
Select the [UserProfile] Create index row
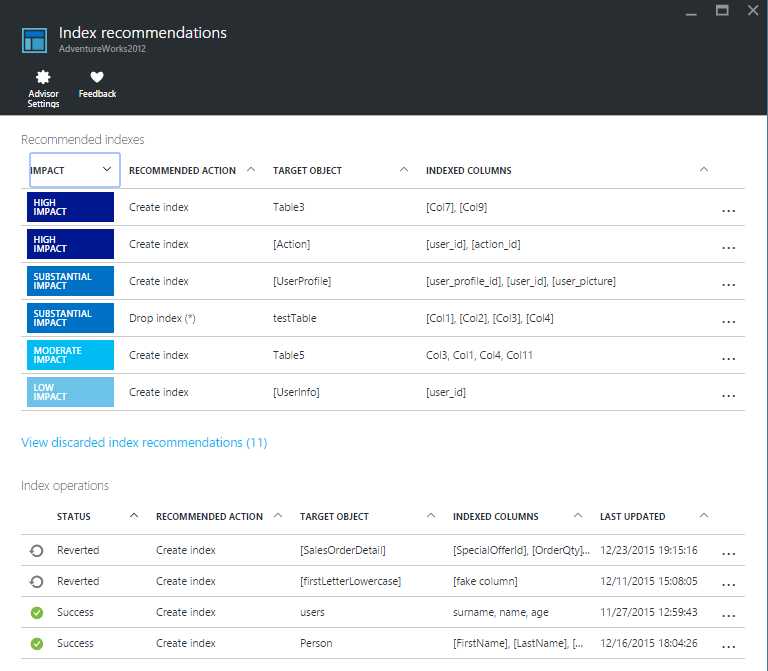click(x=301, y=281)
